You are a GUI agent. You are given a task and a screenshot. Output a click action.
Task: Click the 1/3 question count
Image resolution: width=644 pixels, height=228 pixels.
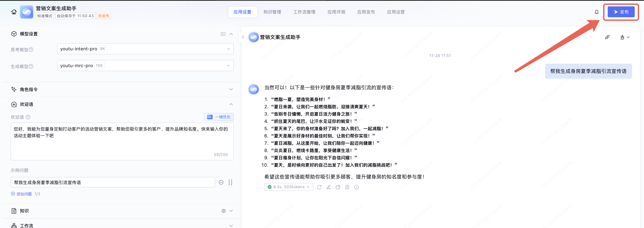click(x=37, y=194)
